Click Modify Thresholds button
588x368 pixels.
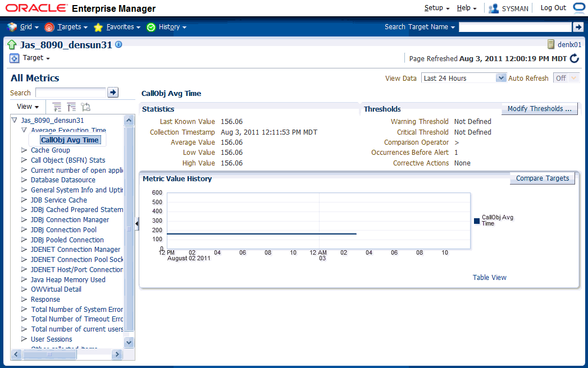coord(539,109)
